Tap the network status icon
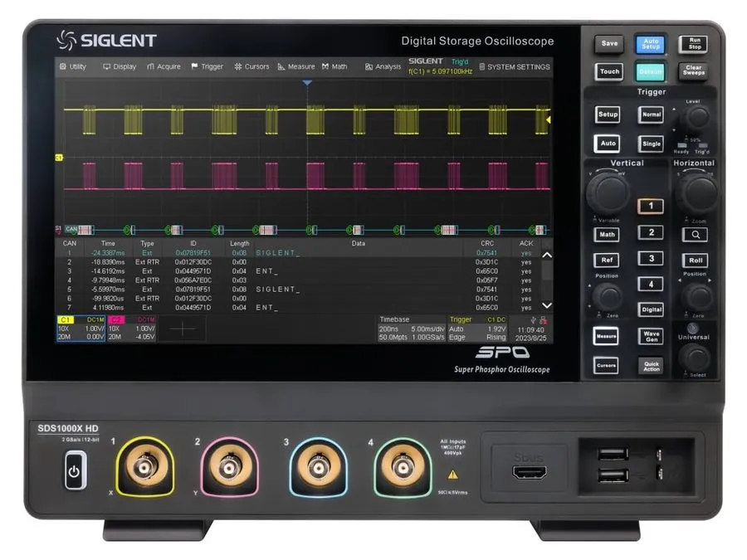The image size is (747, 560). [x=544, y=320]
